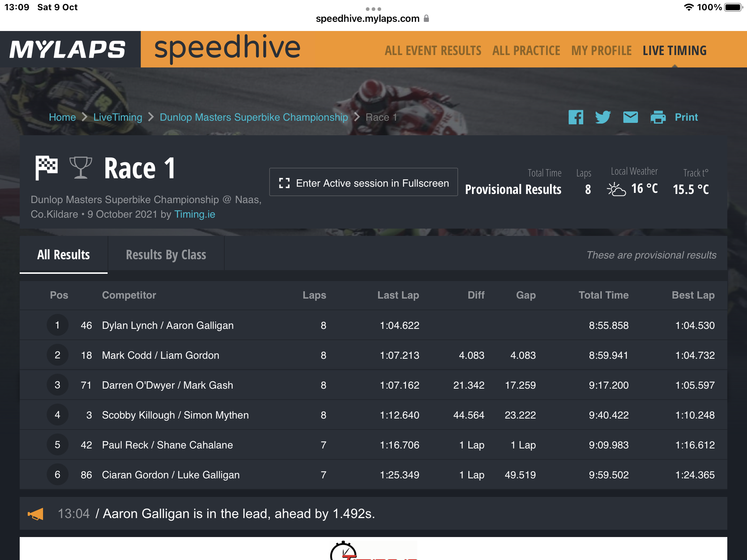Select Darren O'Dwyer / Mark Gash row

point(373,385)
